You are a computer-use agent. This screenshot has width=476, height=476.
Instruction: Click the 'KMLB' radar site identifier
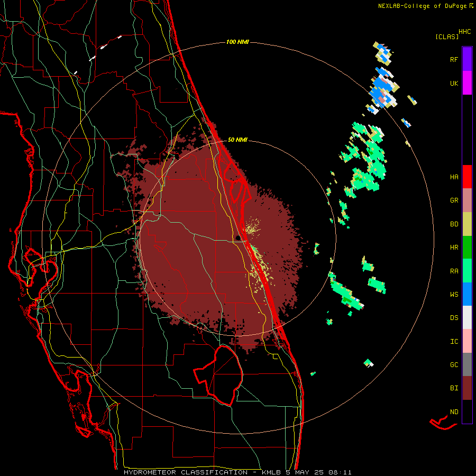271,472
